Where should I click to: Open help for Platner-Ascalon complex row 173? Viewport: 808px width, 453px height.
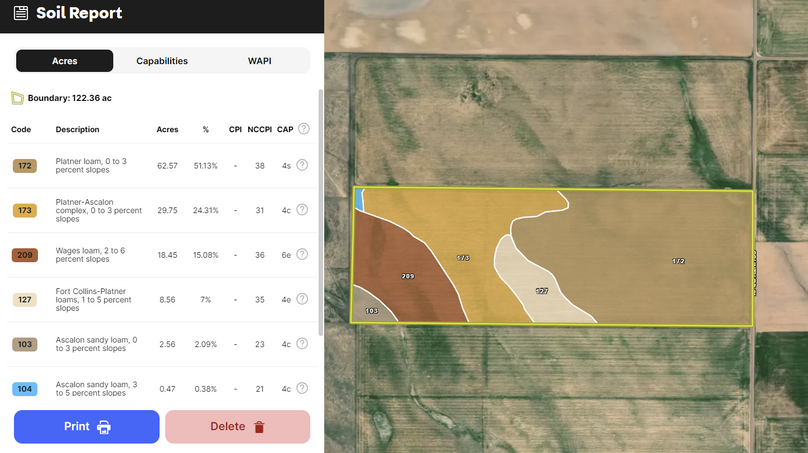(x=302, y=210)
